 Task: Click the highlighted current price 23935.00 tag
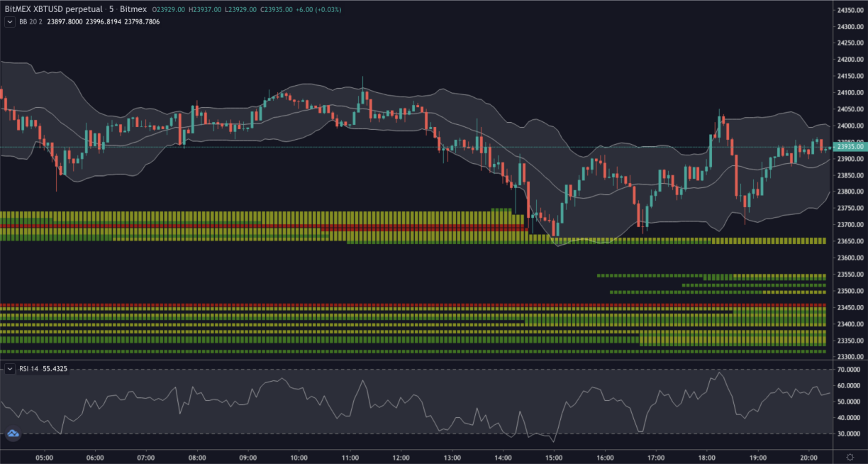click(850, 146)
